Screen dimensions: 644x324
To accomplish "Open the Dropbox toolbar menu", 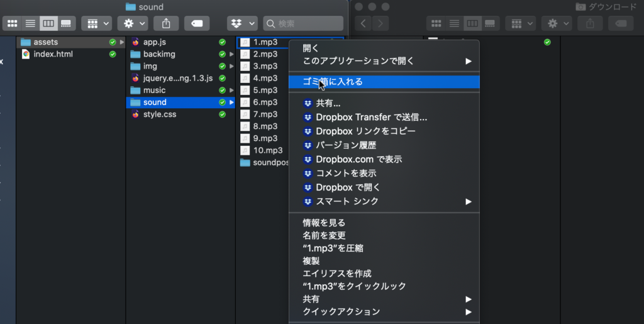I will 242,24.
